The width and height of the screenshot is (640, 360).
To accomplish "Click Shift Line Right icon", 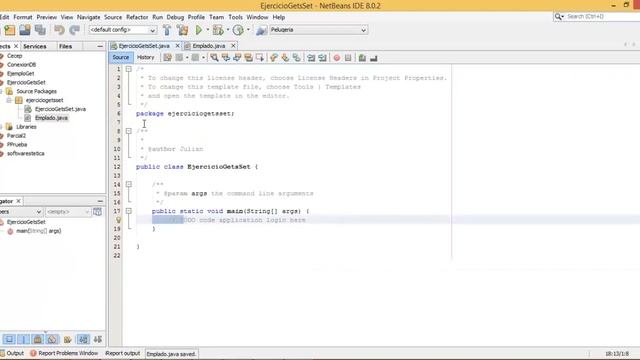I will click(322, 58).
